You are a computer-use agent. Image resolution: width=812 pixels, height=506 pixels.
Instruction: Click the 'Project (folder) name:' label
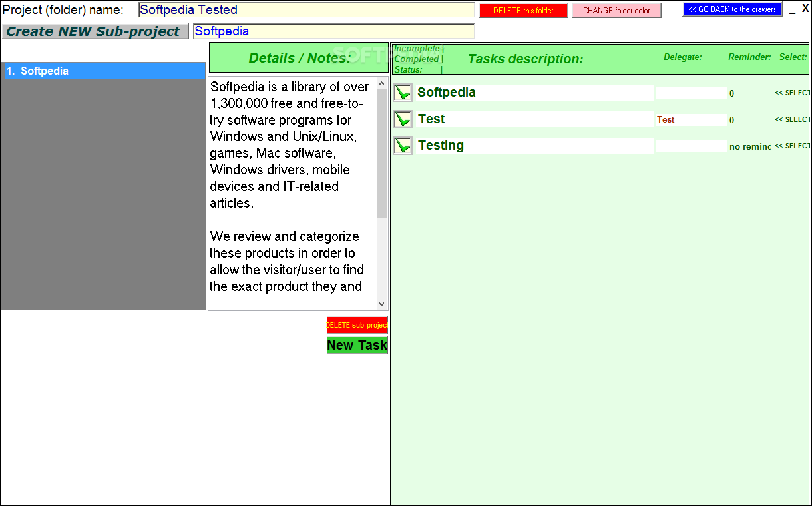pyautogui.click(x=63, y=10)
